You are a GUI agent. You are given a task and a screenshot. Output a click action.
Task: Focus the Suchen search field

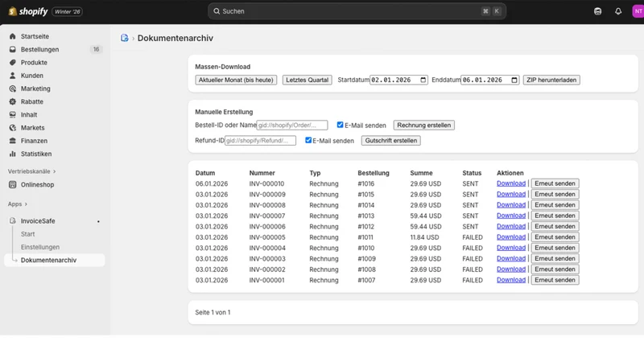pos(357,11)
